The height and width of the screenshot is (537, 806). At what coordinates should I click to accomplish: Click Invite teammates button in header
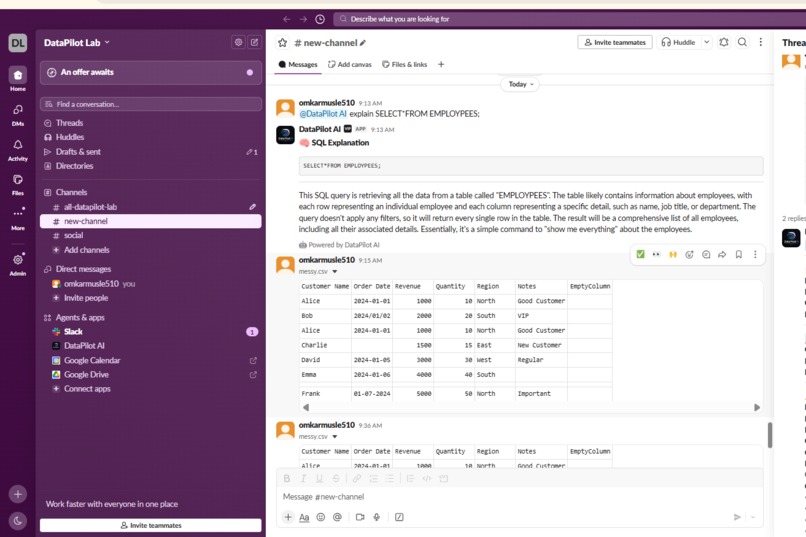tap(615, 42)
